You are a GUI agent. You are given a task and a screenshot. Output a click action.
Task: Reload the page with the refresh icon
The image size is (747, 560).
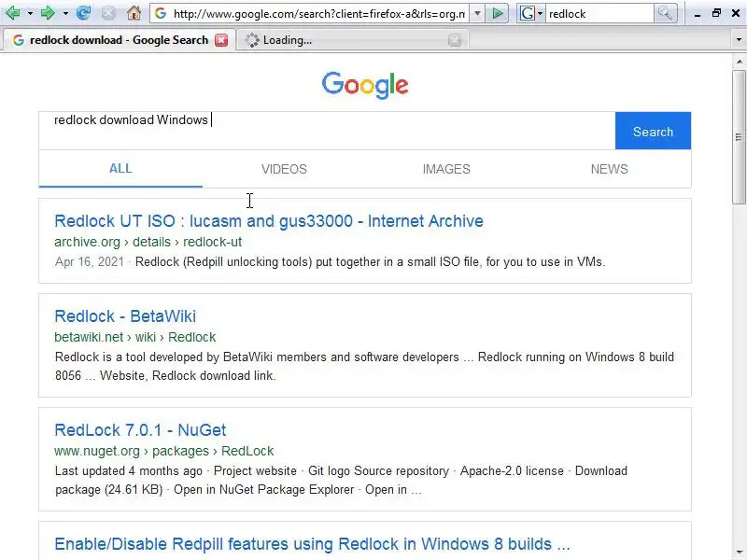(83, 13)
